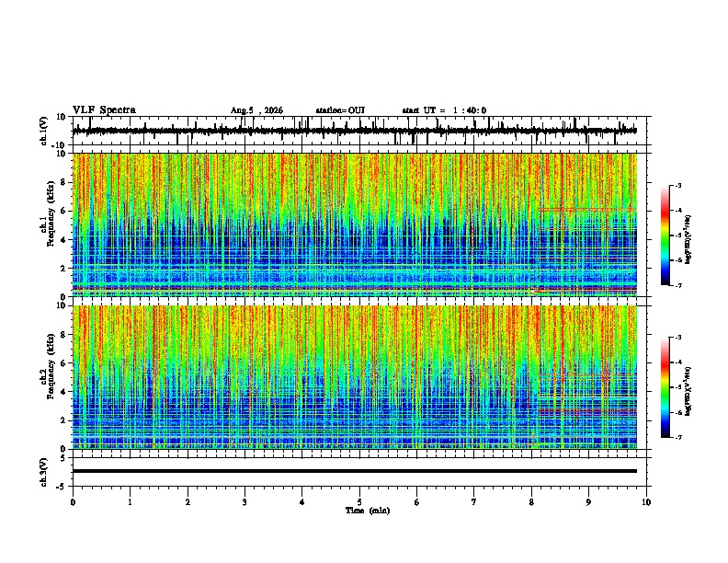
Task: Click tick label "7" on the time axis
Action: pos(474,502)
